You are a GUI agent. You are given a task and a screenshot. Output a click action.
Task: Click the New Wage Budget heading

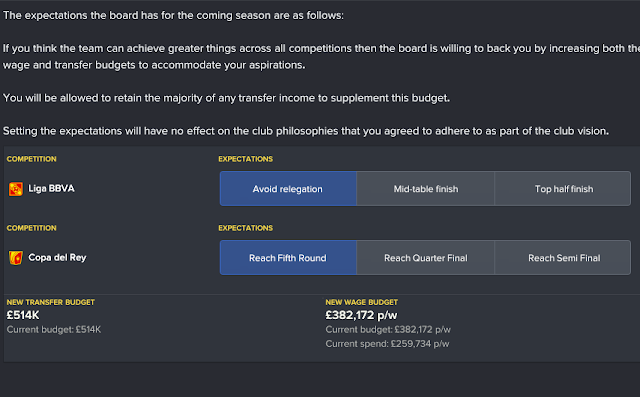tap(361, 302)
